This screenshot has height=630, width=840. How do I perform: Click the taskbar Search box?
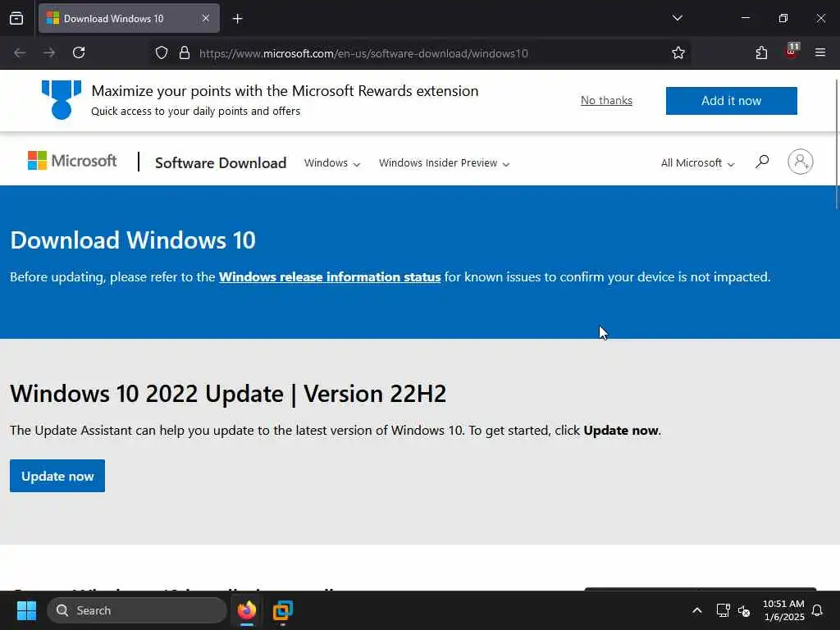pos(137,610)
